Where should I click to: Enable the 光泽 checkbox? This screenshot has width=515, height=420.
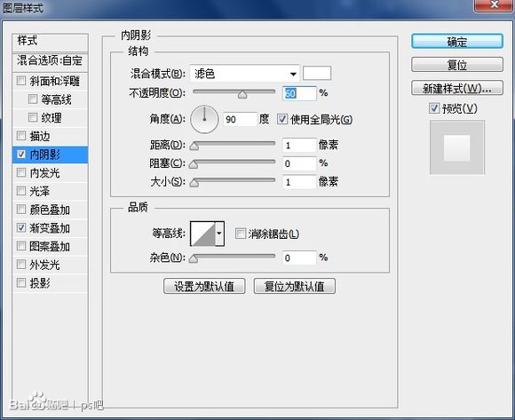pyautogui.click(x=21, y=191)
